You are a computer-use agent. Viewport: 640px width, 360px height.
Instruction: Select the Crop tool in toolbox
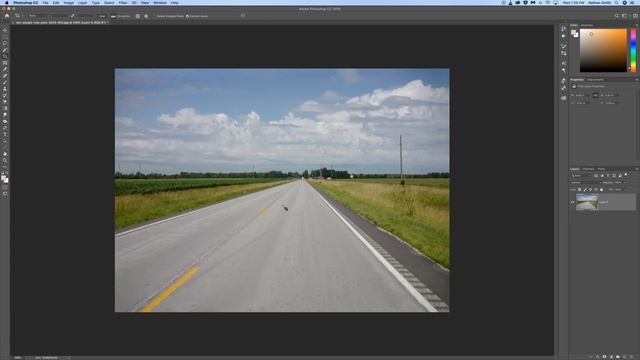5,56
